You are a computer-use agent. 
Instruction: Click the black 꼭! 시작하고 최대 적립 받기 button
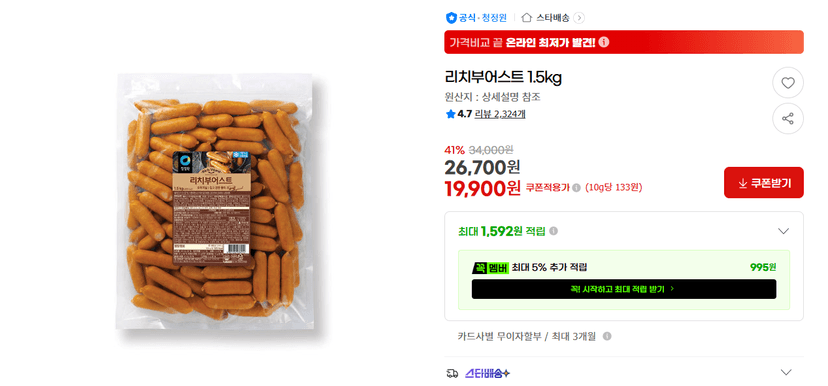[x=624, y=289]
